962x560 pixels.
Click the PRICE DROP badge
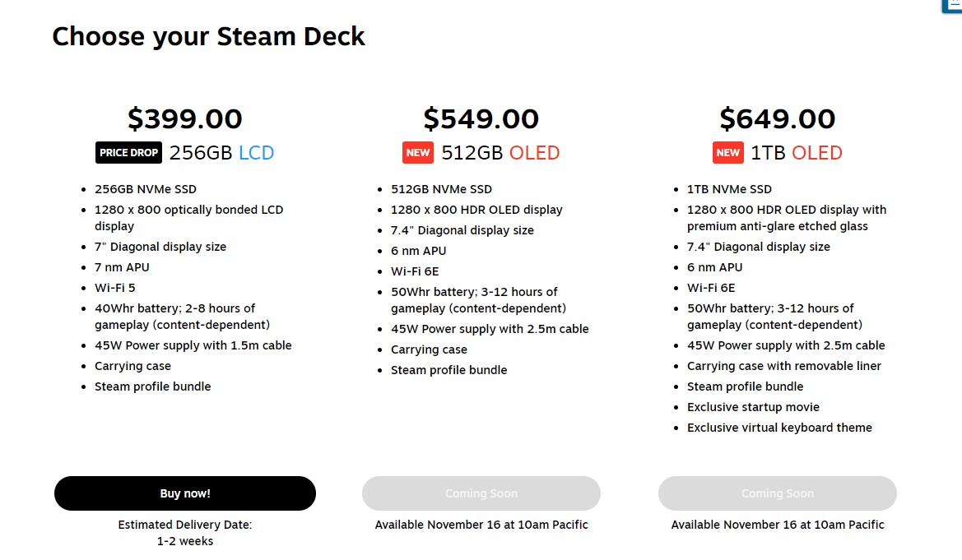coord(129,153)
